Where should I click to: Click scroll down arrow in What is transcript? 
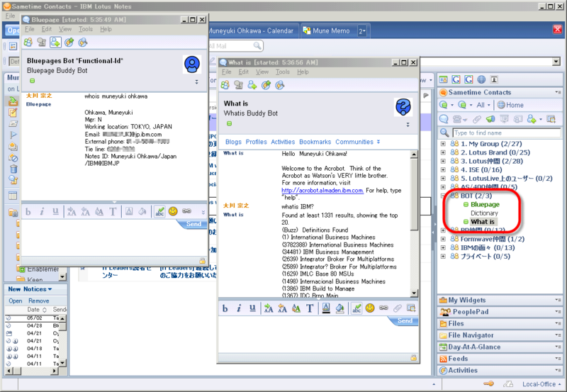click(x=414, y=293)
